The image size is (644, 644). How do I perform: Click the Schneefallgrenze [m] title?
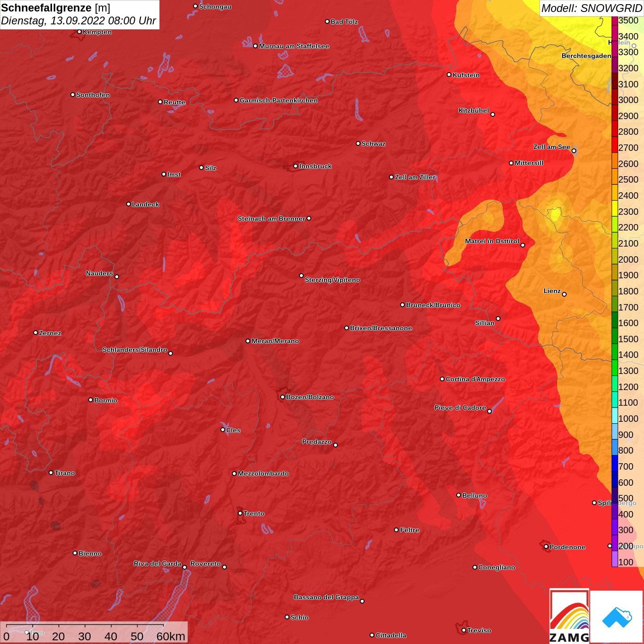pyautogui.click(x=56, y=8)
